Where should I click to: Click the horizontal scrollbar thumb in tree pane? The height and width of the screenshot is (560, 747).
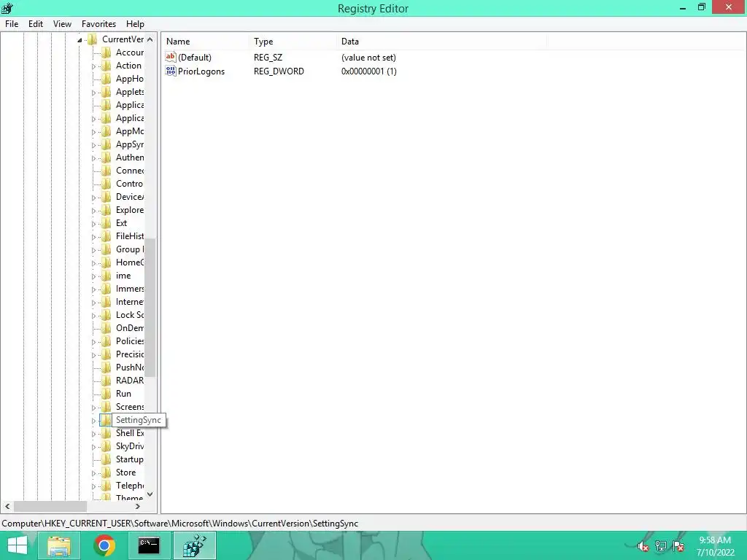coord(50,506)
